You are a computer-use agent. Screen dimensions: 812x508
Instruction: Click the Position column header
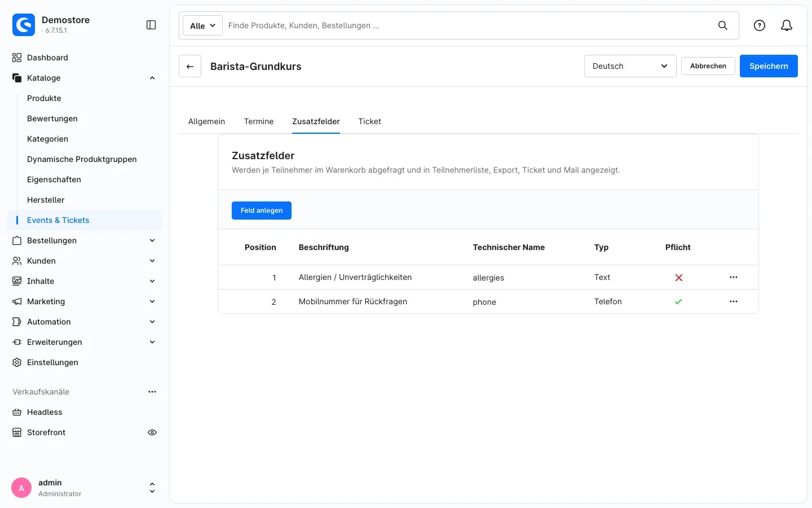click(261, 247)
